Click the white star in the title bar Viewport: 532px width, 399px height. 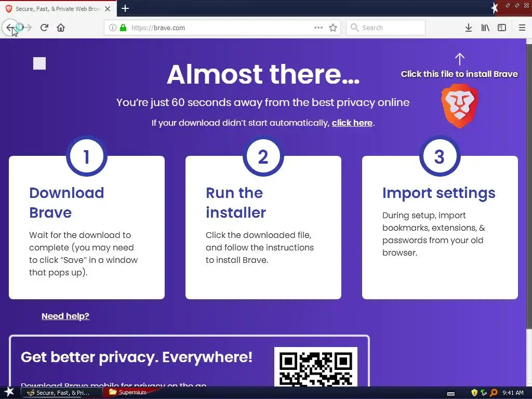[495, 8]
